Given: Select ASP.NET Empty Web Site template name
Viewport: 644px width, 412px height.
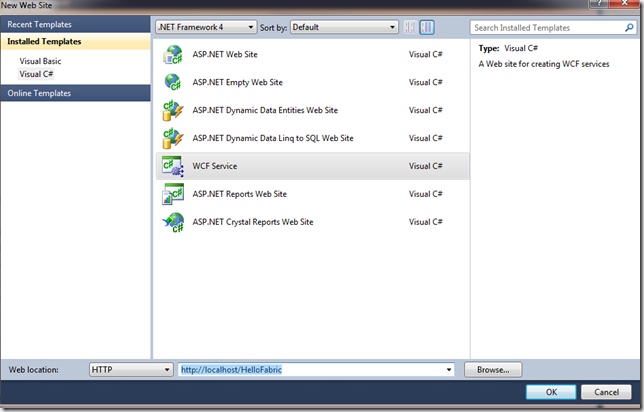Looking at the screenshot, I should (x=237, y=82).
